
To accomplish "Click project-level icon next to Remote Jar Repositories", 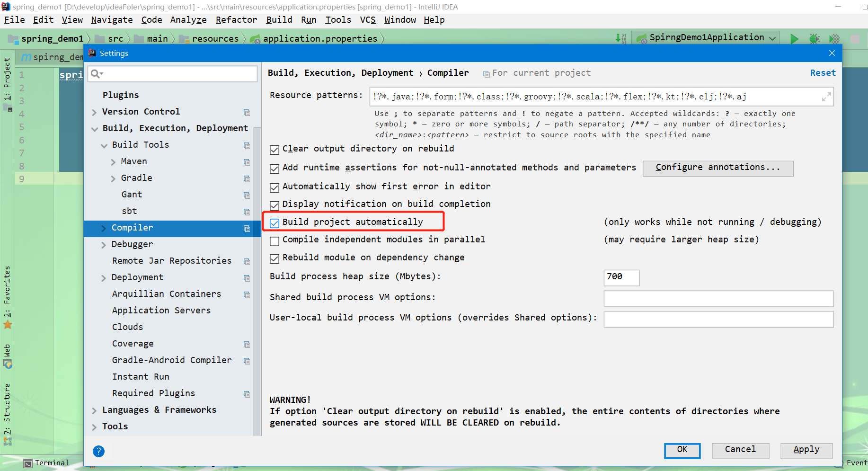I will (x=247, y=261).
